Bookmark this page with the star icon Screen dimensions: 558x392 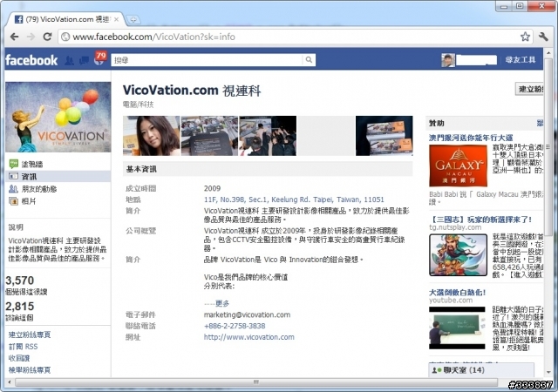pos(525,37)
